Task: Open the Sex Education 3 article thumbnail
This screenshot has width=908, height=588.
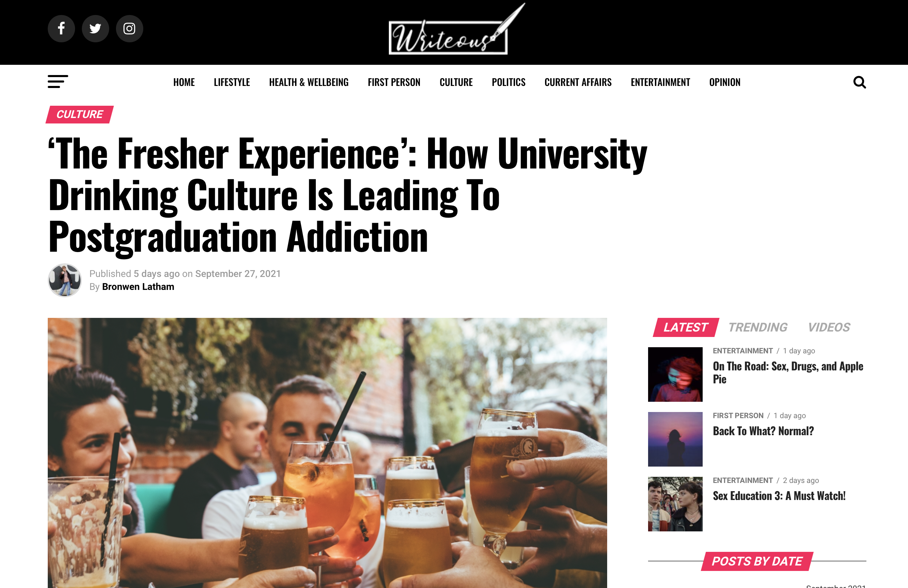Action: tap(675, 504)
